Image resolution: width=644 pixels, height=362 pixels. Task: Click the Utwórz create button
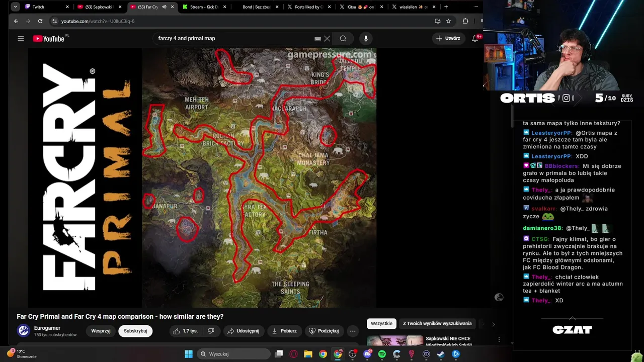pyautogui.click(x=448, y=38)
